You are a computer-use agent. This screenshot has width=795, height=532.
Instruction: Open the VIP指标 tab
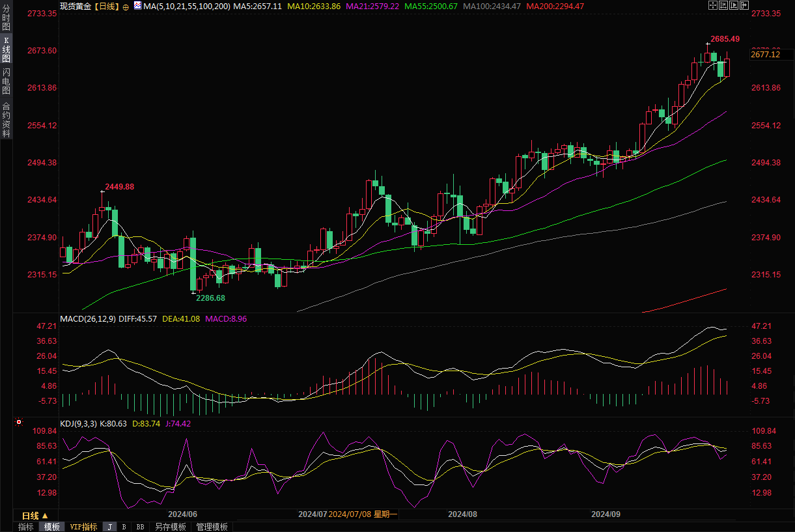(x=83, y=527)
